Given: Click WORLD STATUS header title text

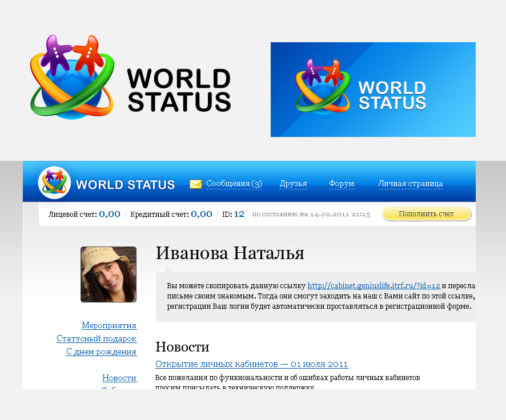Looking at the screenshot, I should (x=125, y=185).
